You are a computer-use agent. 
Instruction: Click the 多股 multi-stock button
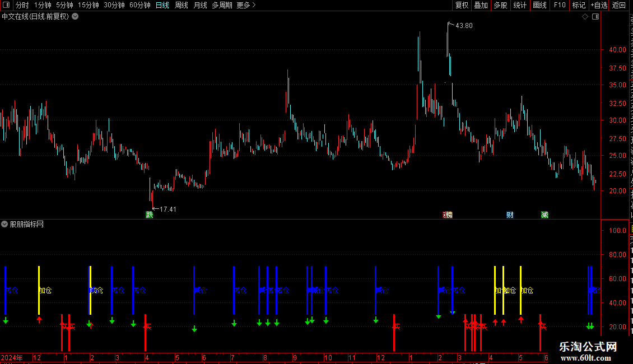501,5
